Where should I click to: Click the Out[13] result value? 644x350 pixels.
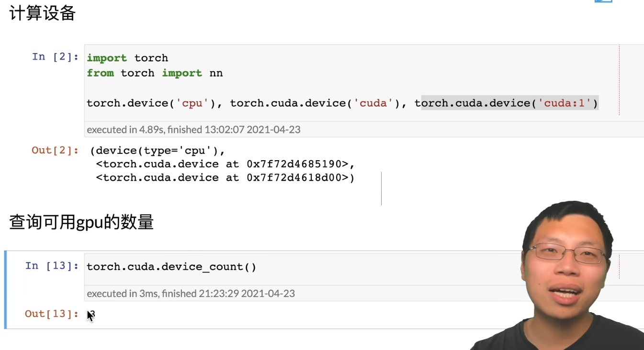tap(91, 314)
